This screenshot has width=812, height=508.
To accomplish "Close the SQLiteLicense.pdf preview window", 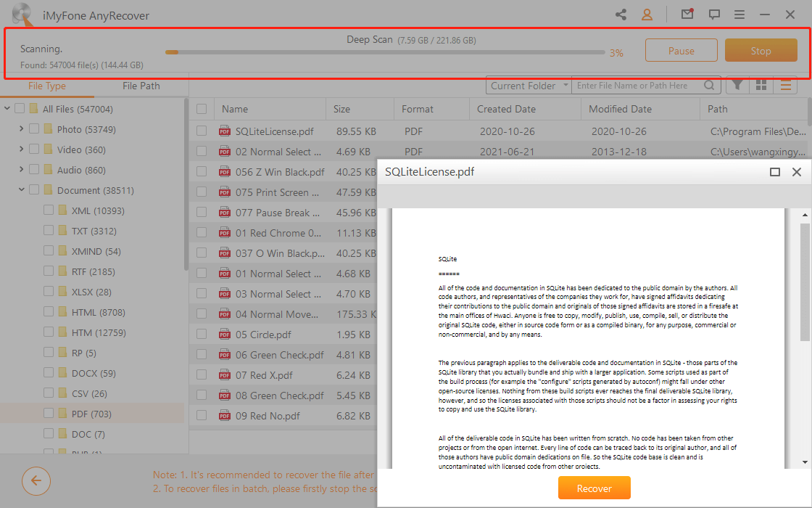I will (x=797, y=171).
